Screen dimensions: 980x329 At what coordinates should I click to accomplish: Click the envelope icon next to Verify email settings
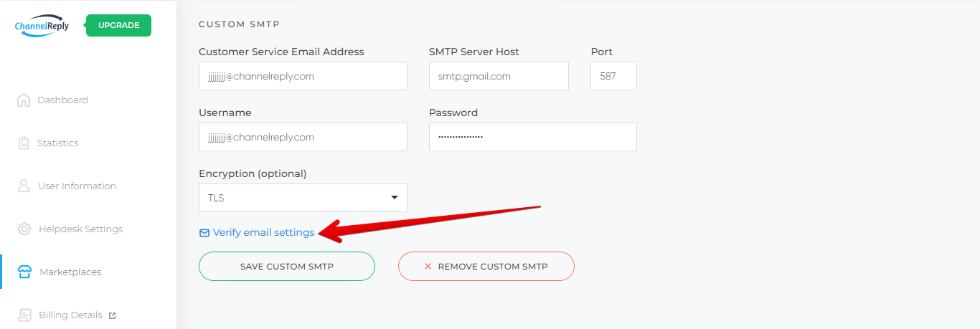(204, 233)
